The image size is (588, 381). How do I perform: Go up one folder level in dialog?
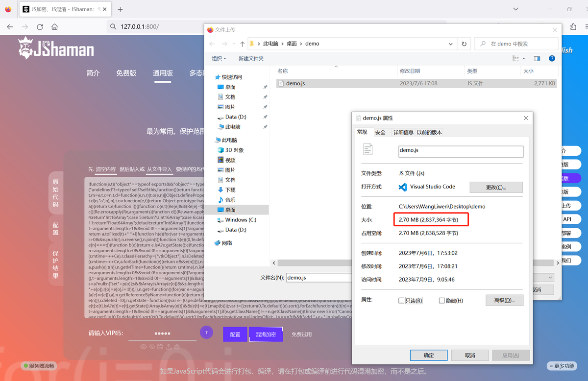pyautogui.click(x=242, y=44)
